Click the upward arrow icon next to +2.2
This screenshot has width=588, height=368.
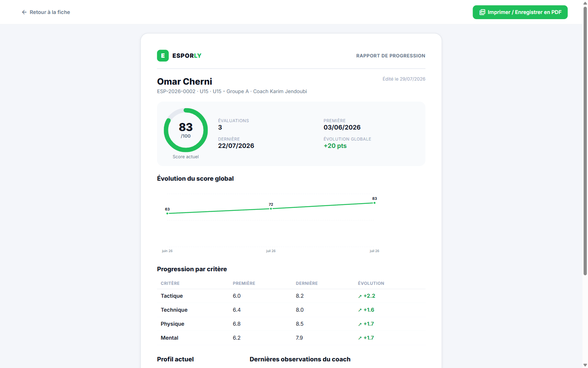pos(360,296)
